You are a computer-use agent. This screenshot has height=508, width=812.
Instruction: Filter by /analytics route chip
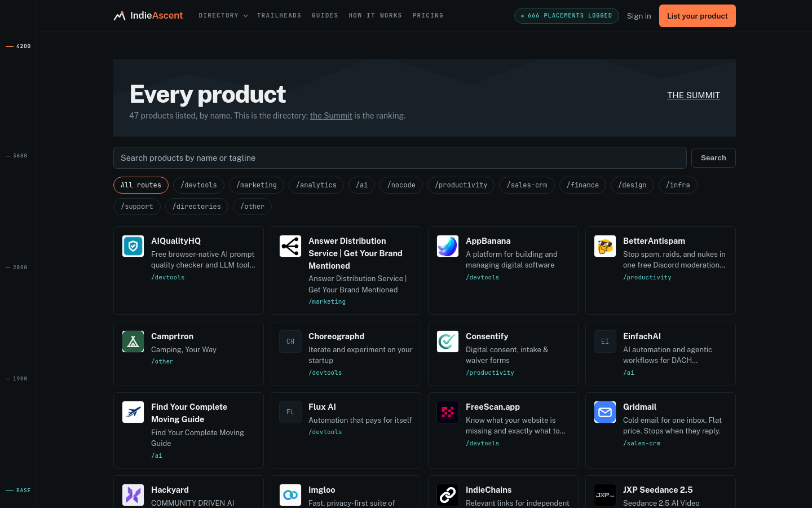[316, 185]
